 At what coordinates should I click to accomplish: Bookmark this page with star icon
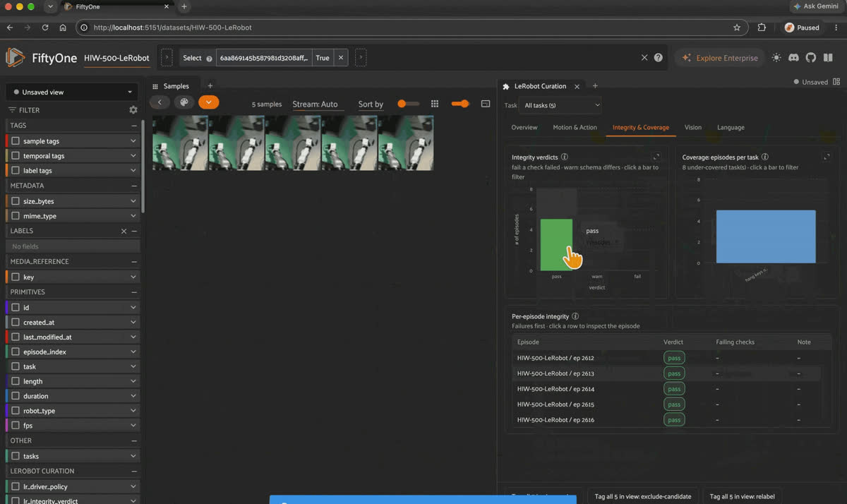click(737, 28)
